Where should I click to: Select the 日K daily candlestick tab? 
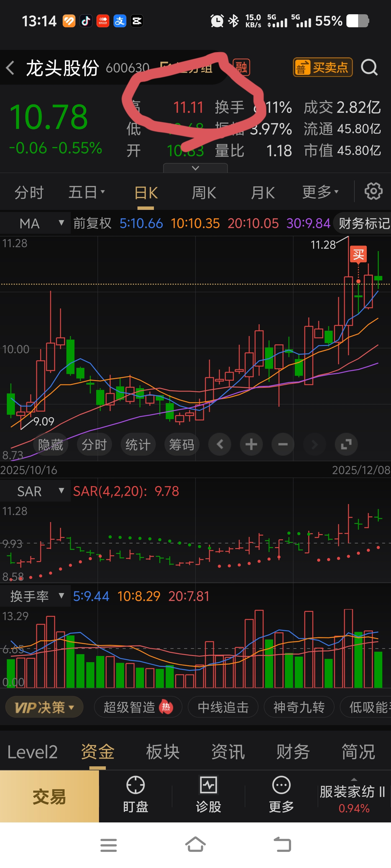click(146, 193)
